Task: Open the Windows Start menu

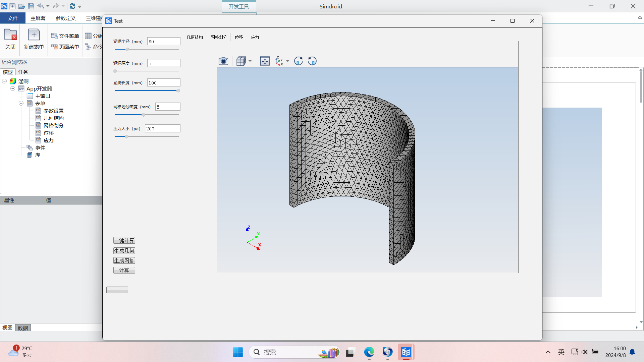Action: (238, 352)
